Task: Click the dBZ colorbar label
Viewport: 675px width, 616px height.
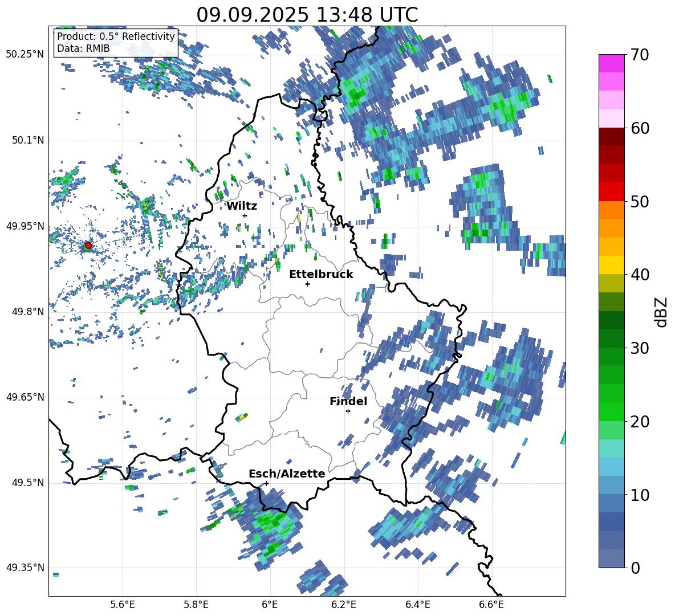Action: coord(662,312)
